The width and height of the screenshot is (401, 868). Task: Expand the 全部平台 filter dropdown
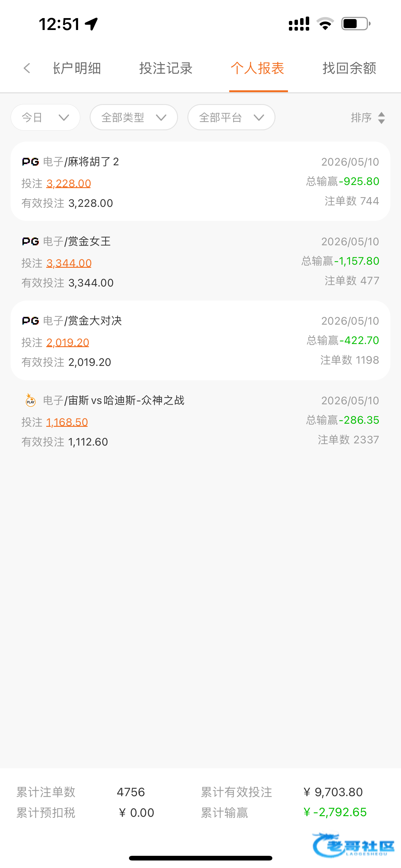tap(231, 117)
